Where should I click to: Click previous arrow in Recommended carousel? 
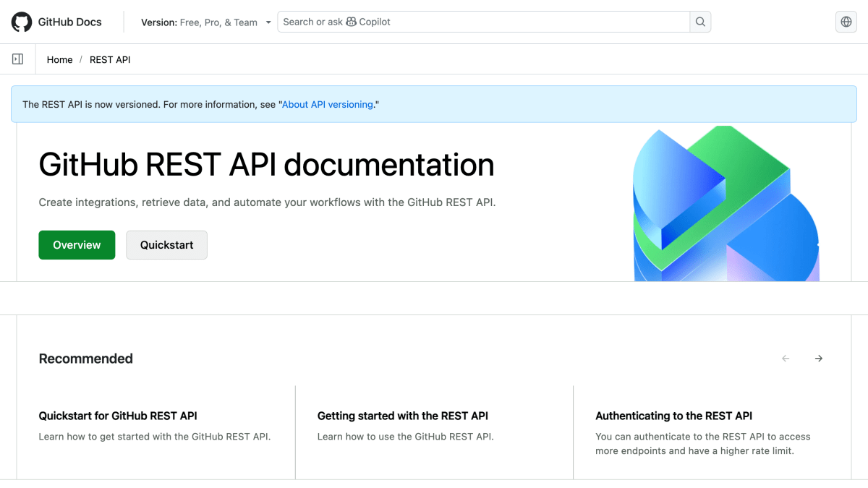point(786,359)
